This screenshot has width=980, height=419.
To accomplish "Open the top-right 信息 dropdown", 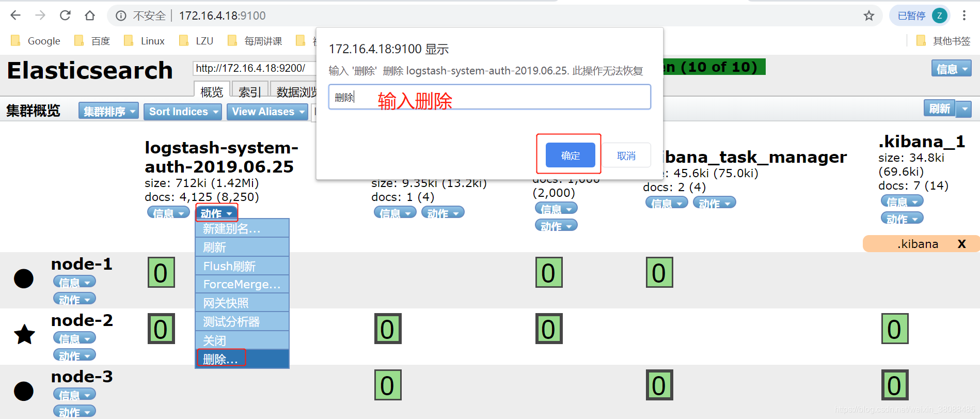I will click(952, 68).
